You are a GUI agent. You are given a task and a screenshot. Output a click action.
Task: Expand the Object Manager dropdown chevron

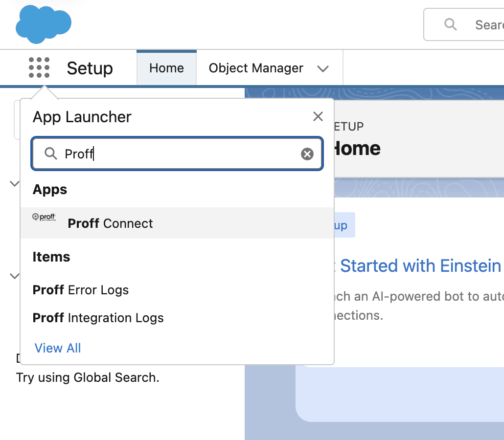323,68
